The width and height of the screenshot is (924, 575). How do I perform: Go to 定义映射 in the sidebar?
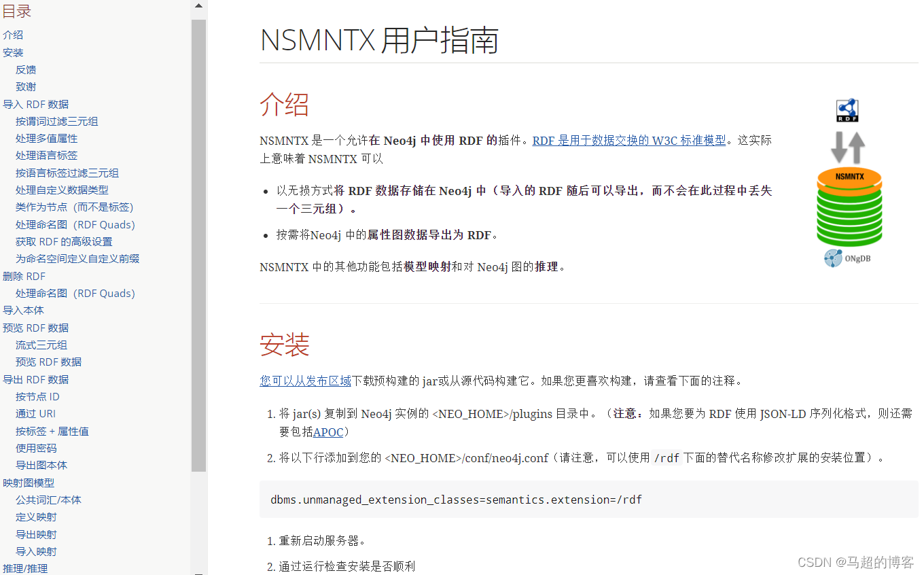coord(36,517)
